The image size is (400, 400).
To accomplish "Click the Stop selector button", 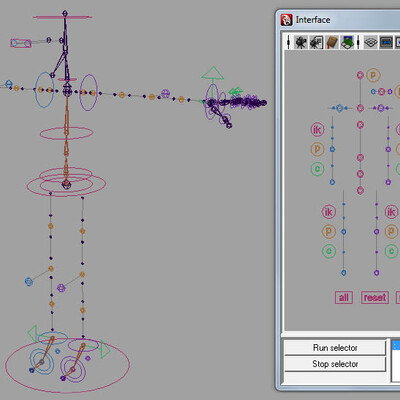I will click(x=335, y=364).
